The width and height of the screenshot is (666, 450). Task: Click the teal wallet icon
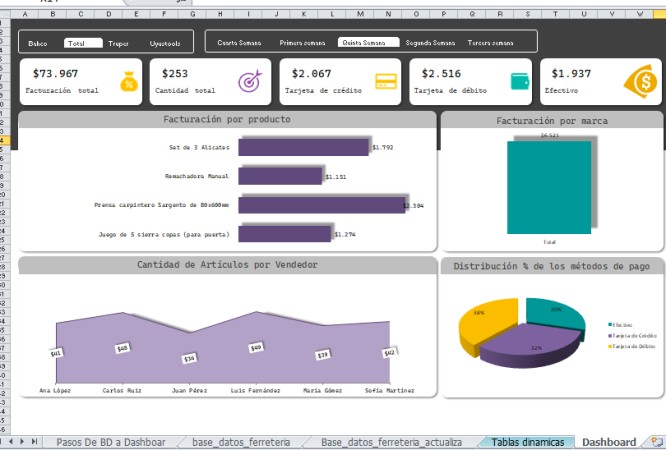[520, 81]
